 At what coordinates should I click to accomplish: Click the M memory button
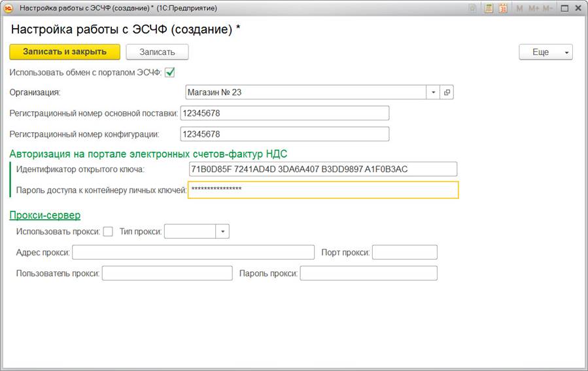pyautogui.click(x=520, y=9)
